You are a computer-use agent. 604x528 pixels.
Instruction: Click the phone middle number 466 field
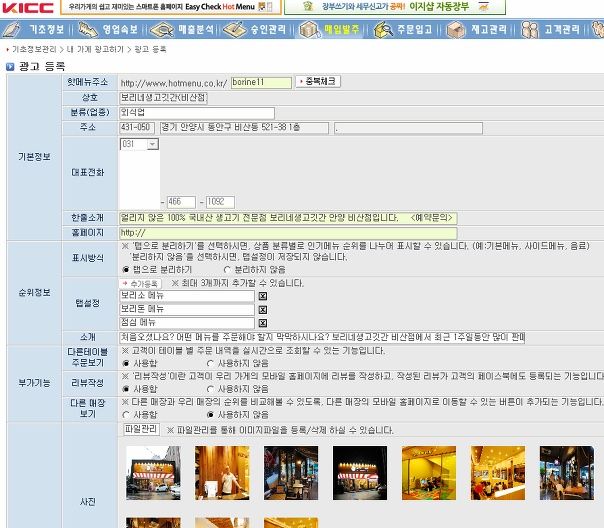point(181,202)
